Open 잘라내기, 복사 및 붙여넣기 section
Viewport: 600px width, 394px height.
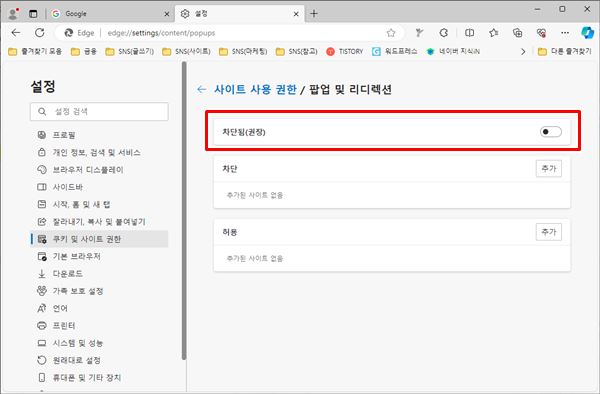[x=99, y=221]
